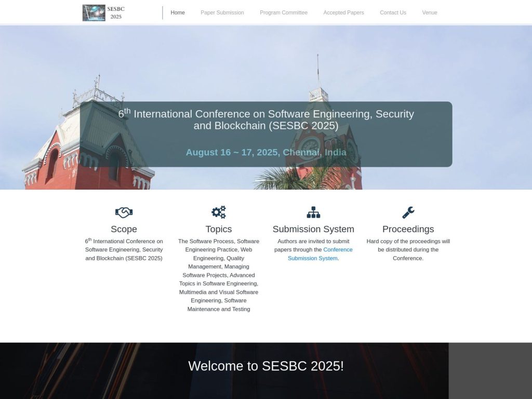View the Accepted Papers page

click(343, 12)
